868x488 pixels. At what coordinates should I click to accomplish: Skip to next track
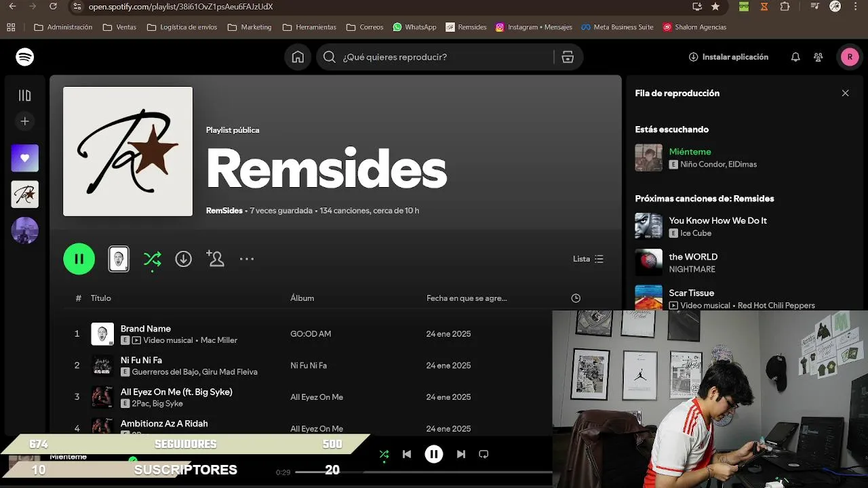pyautogui.click(x=461, y=454)
